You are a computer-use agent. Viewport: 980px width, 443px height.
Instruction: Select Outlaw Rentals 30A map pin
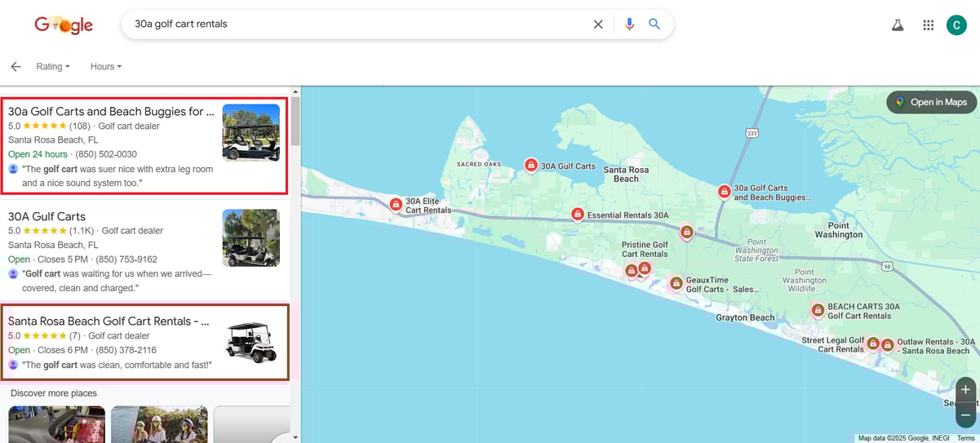887,344
